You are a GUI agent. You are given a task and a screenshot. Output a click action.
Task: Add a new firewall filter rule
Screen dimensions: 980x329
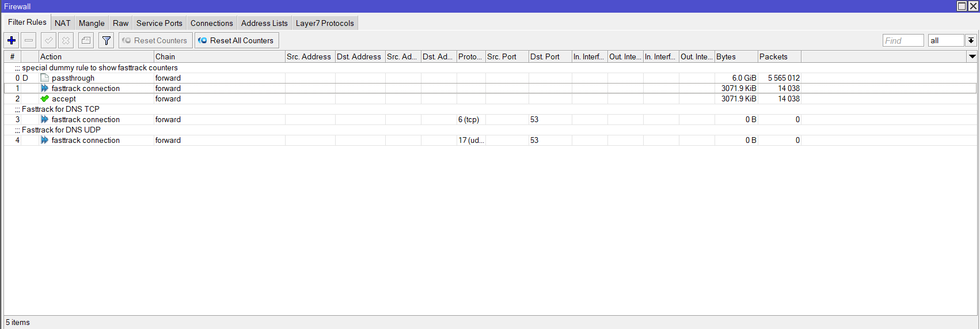(12, 40)
